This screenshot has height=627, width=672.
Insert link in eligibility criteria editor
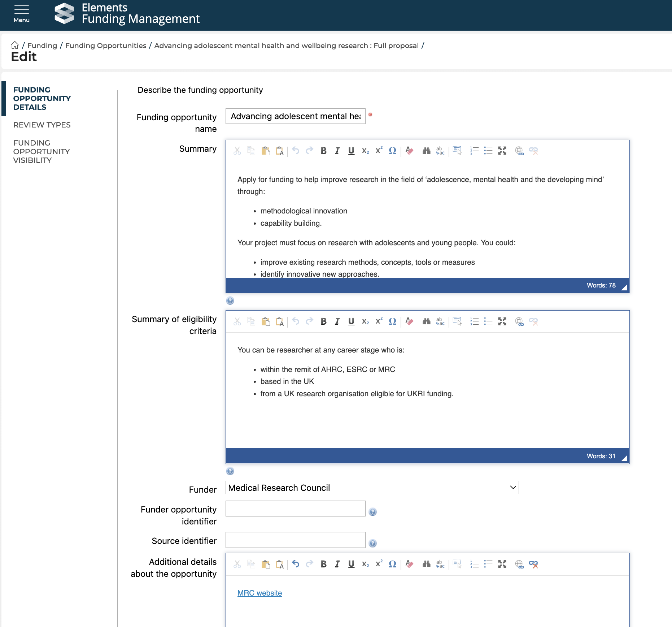(519, 321)
